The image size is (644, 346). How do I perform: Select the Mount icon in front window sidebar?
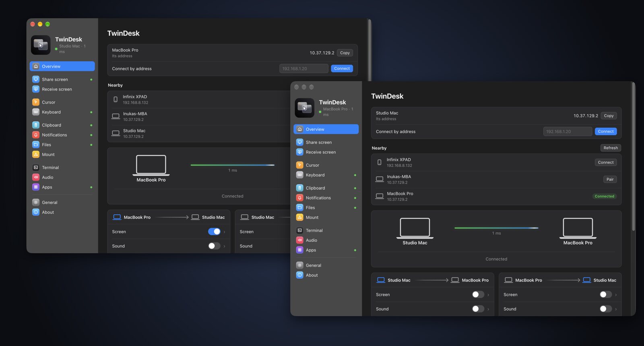299,218
